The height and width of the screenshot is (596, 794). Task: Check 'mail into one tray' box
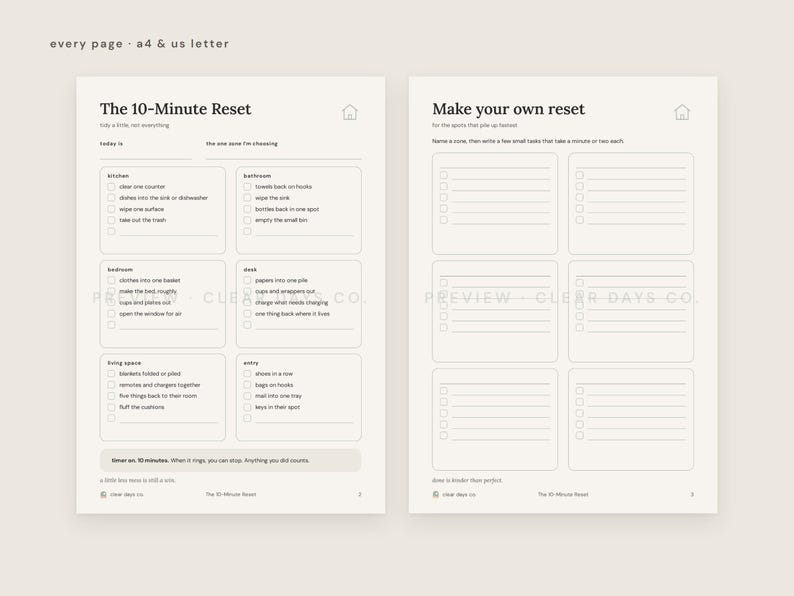pos(247,395)
